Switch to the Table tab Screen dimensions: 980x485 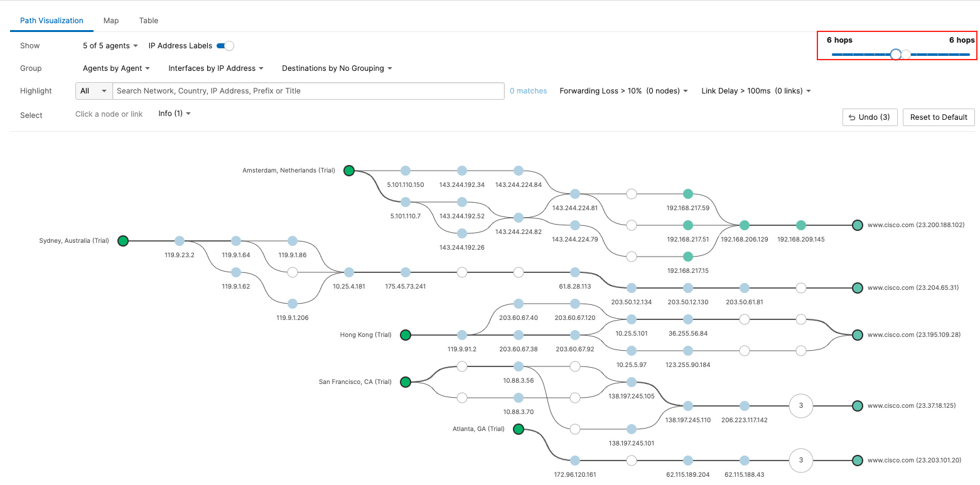pos(149,21)
